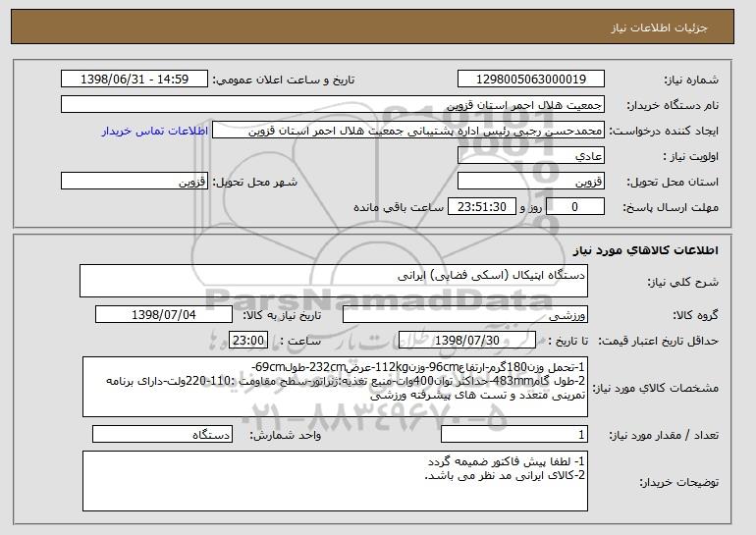756x535 pixels.
Task: Click the label شهر محل تحویل
Action: (255, 183)
